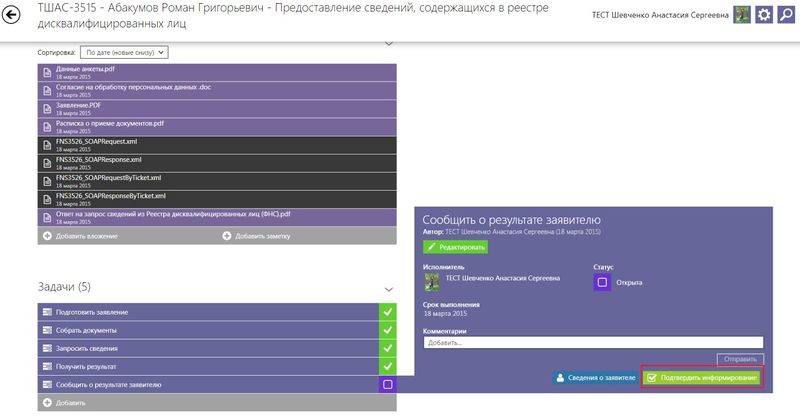The width and height of the screenshot is (800, 418).
Task: Open the sort order dropdown
Action: 124,52
